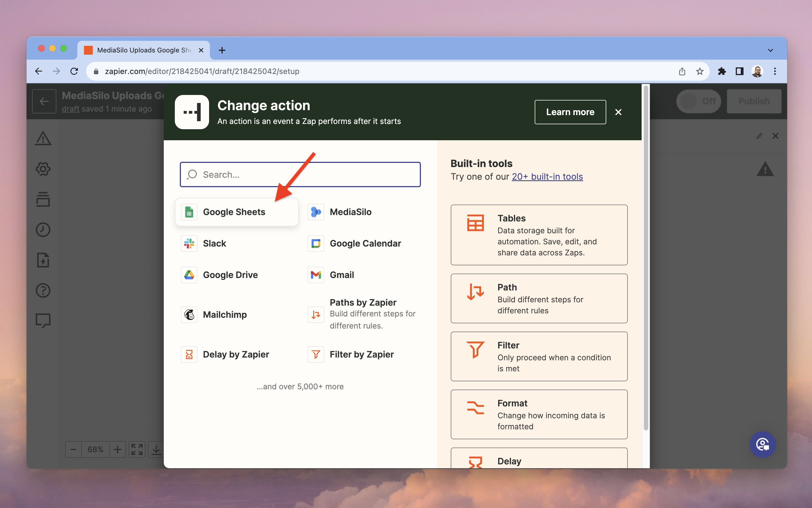Open the sidebar versions stack icon
812x508 pixels.
(x=43, y=199)
